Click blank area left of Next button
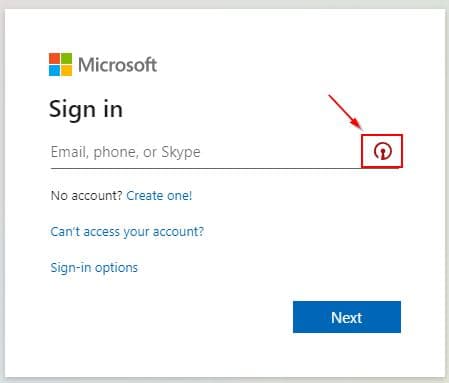The height and width of the screenshot is (383, 449). 167,317
